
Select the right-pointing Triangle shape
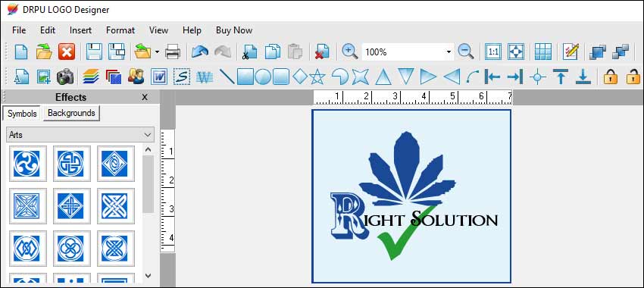coord(428,77)
